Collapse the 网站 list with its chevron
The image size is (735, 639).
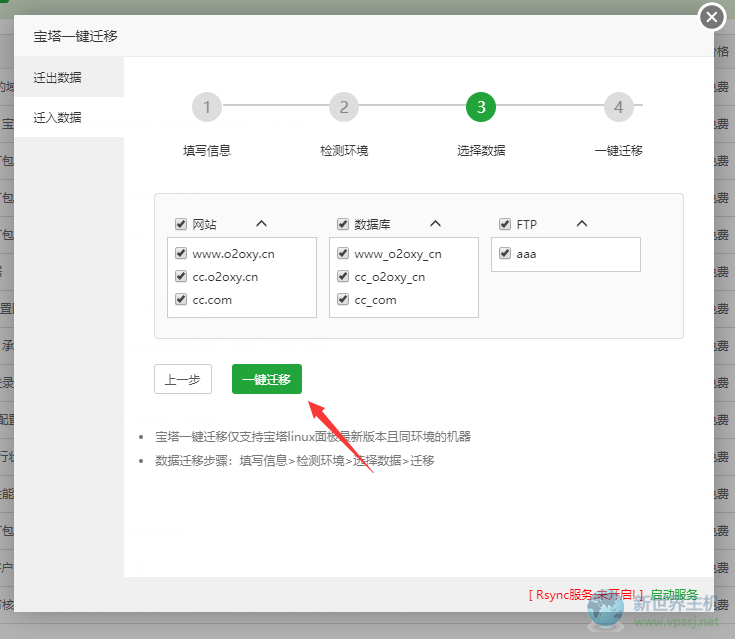262,224
